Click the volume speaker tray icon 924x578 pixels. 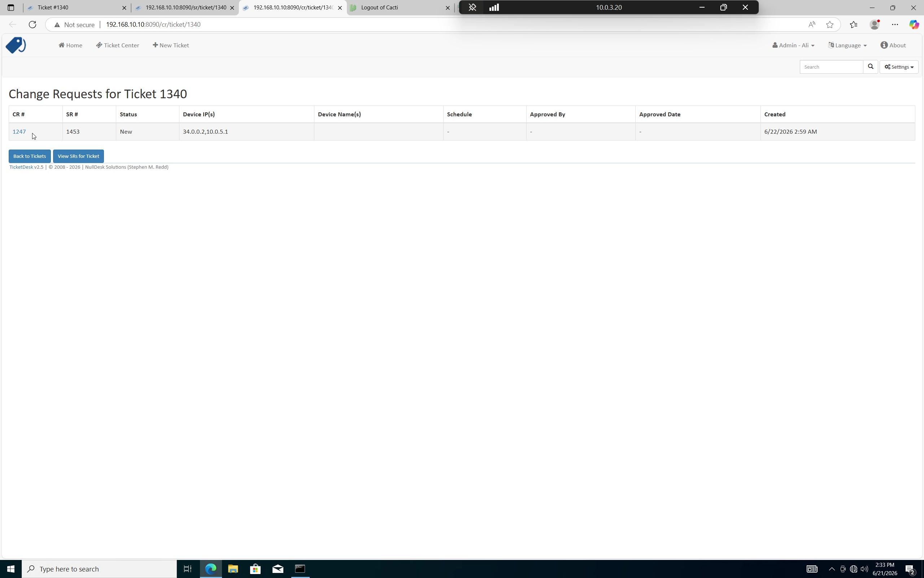tap(865, 569)
